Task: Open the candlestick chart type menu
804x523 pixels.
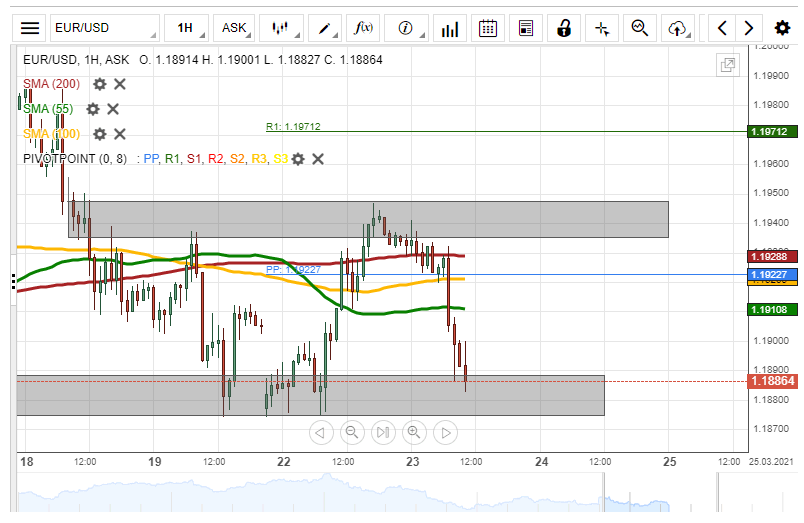Action: 286,28
